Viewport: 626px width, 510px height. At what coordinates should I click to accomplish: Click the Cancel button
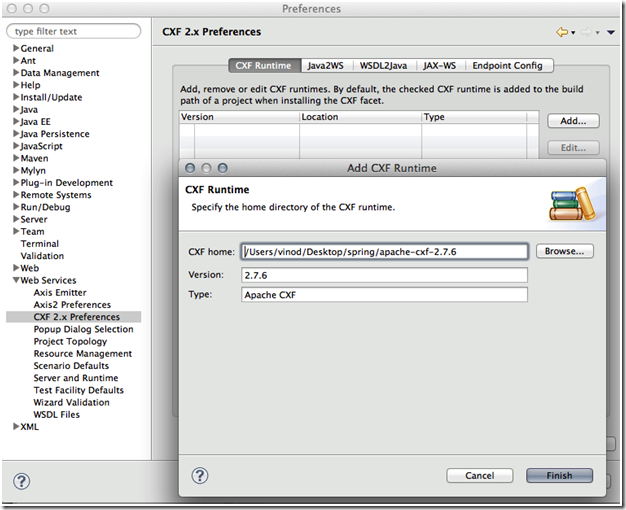pyautogui.click(x=479, y=476)
